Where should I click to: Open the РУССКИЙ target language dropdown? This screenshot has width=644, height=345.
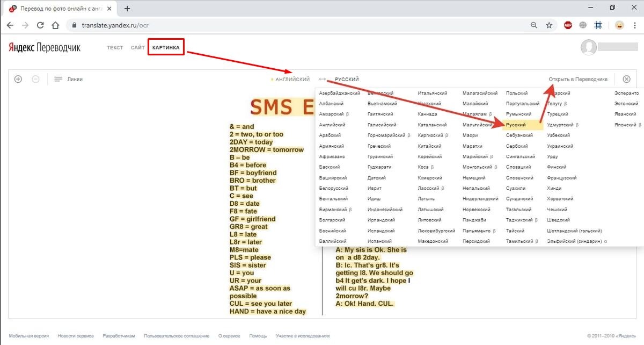tap(347, 80)
